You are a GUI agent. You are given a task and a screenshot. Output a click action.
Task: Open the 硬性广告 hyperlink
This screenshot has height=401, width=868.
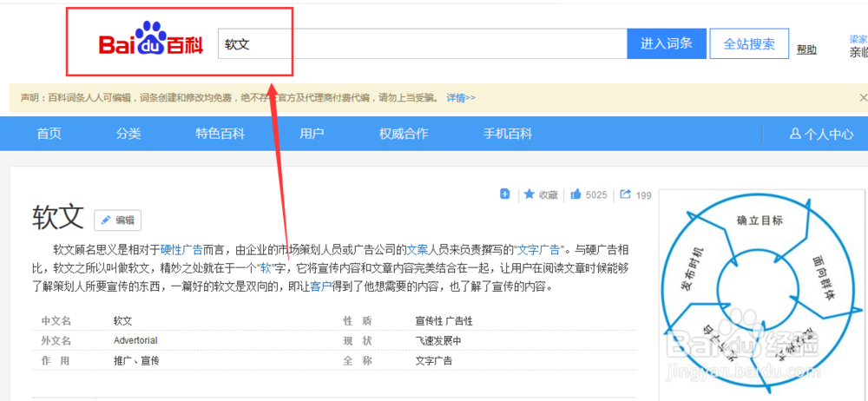(181, 249)
